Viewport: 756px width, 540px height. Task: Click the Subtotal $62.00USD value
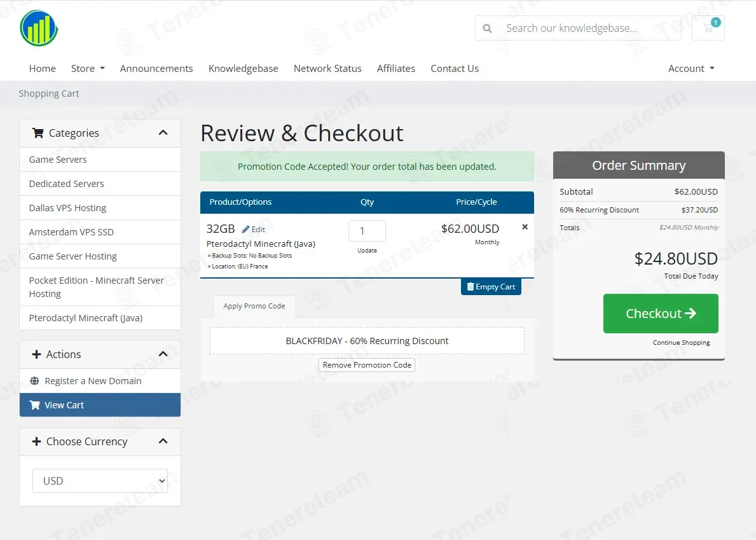click(x=696, y=192)
